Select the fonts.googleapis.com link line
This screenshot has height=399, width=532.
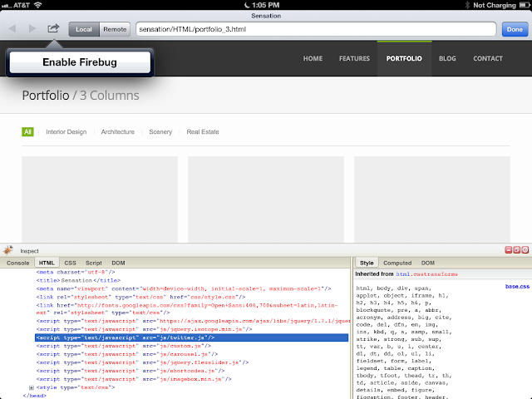(187, 308)
